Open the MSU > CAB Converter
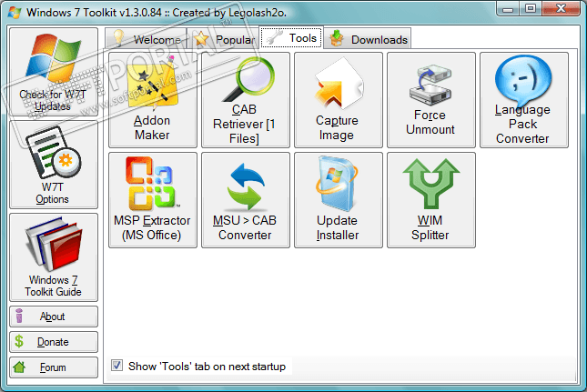This screenshot has width=587, height=392. (246, 200)
